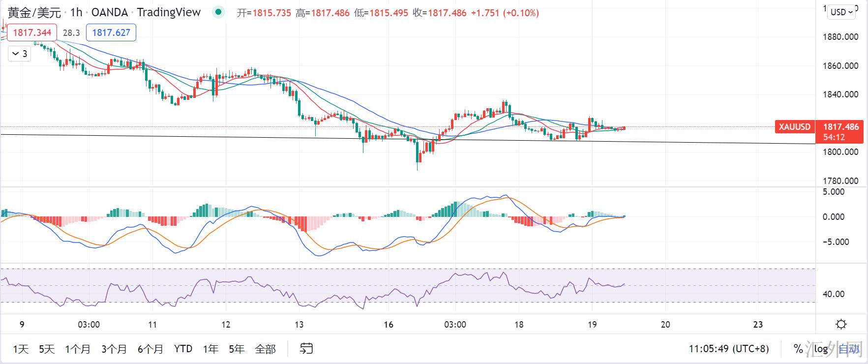The height and width of the screenshot is (364, 868).
Task: Choose the 5年 time range
Action: point(237,349)
